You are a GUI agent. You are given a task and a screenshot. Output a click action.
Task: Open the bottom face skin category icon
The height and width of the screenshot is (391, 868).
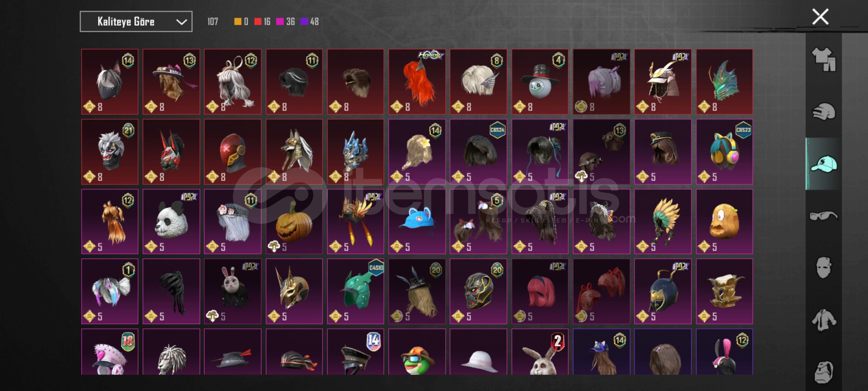pos(824,372)
